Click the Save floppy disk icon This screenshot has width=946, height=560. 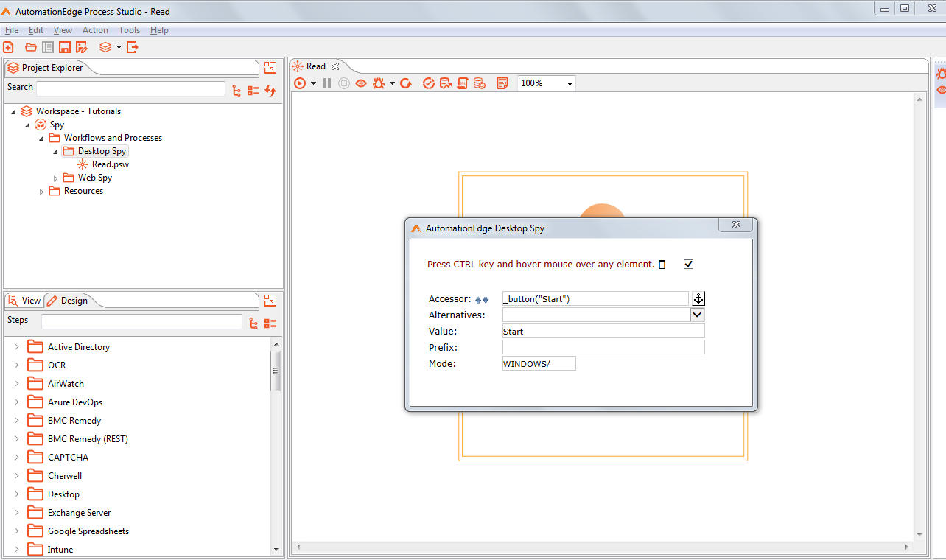point(65,47)
